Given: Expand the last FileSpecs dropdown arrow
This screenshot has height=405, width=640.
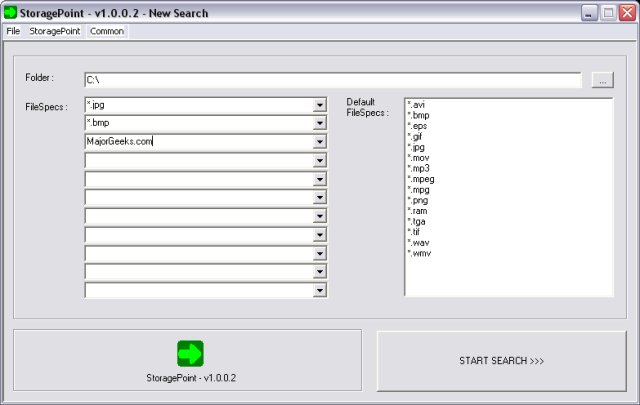Looking at the screenshot, I should coord(320,291).
